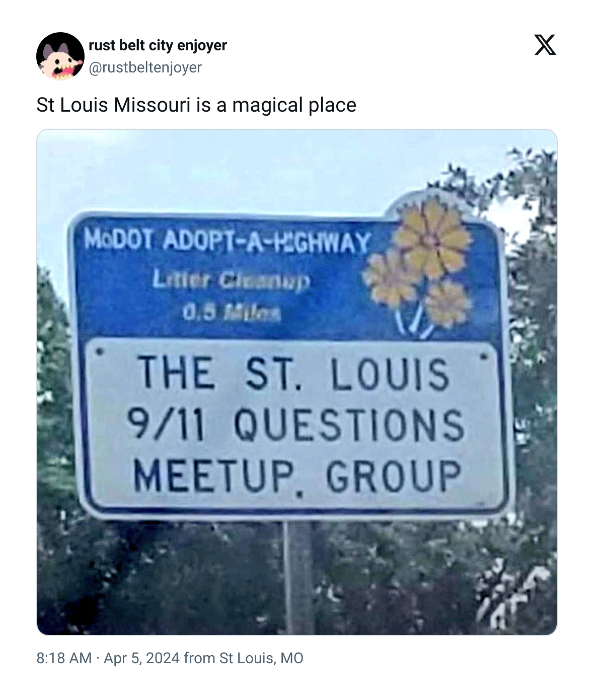Open the St Louis, MO location
Screen dimensions: 594x700
[261, 658]
